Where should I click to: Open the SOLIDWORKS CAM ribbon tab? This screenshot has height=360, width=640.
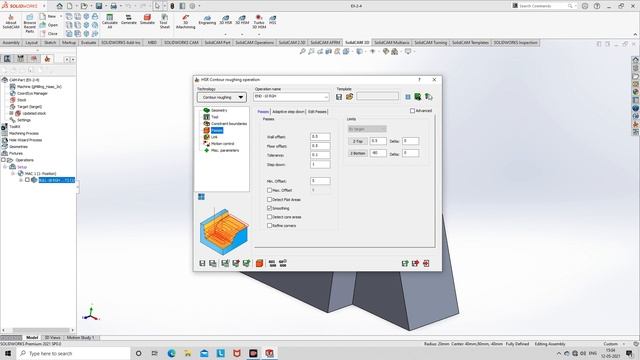(181, 42)
